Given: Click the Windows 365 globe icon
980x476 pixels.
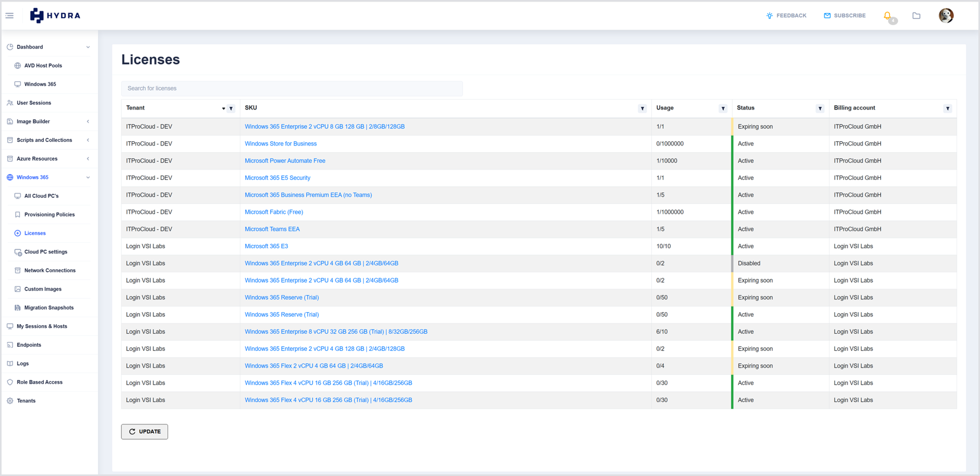Looking at the screenshot, I should coord(10,178).
